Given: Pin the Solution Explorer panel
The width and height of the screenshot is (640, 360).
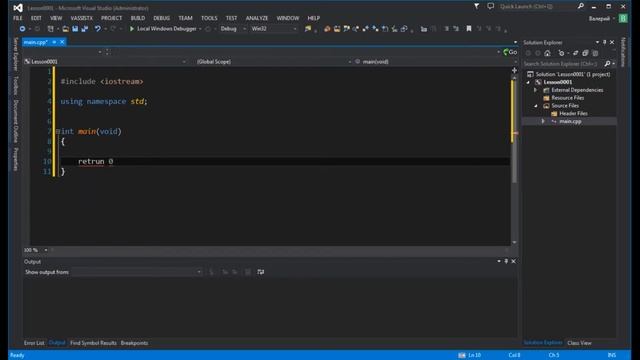Looking at the screenshot, I should click(x=604, y=42).
